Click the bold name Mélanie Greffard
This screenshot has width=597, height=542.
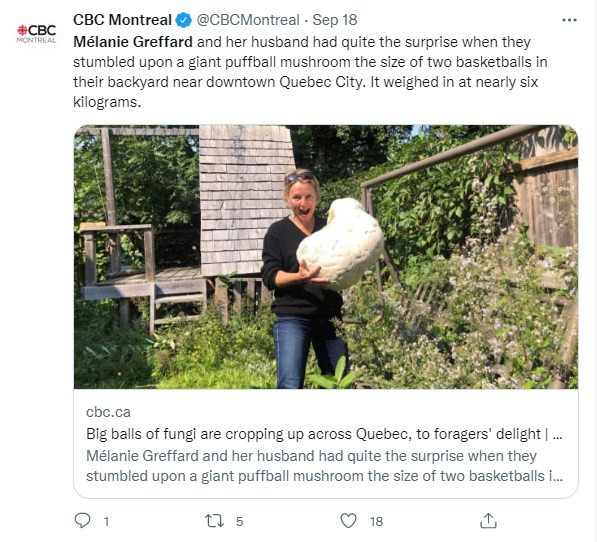133,42
